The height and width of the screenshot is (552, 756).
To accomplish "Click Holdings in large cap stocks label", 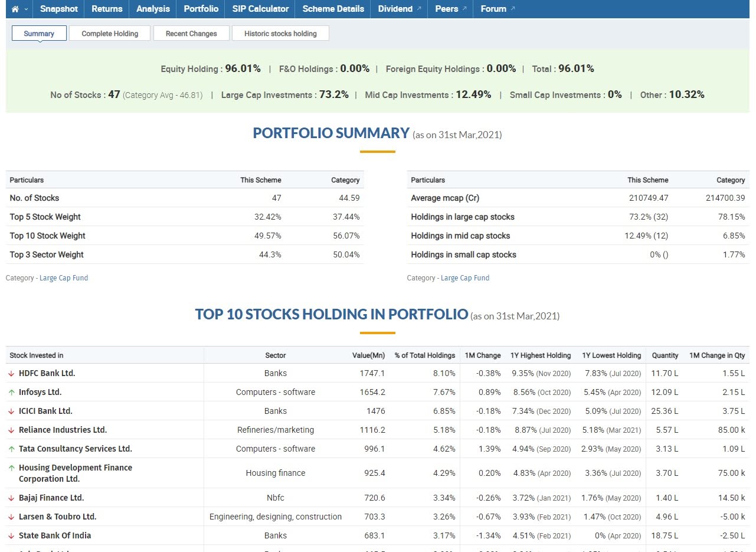I will click(x=463, y=217).
